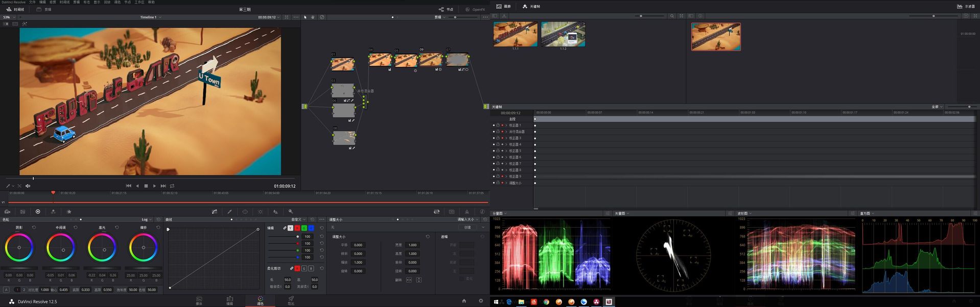Screen dimensions: 980x307
Task: Toggle the blue curve channel button
Action: (x=311, y=228)
